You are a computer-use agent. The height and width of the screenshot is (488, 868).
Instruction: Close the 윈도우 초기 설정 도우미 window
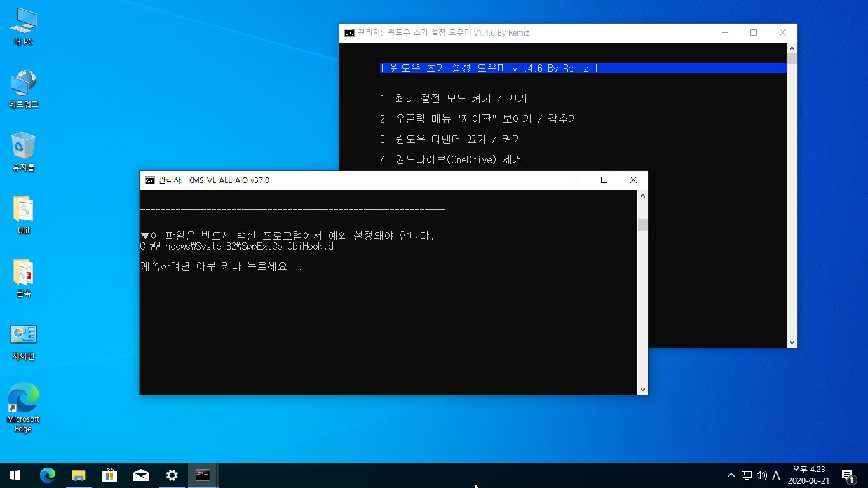tap(783, 33)
